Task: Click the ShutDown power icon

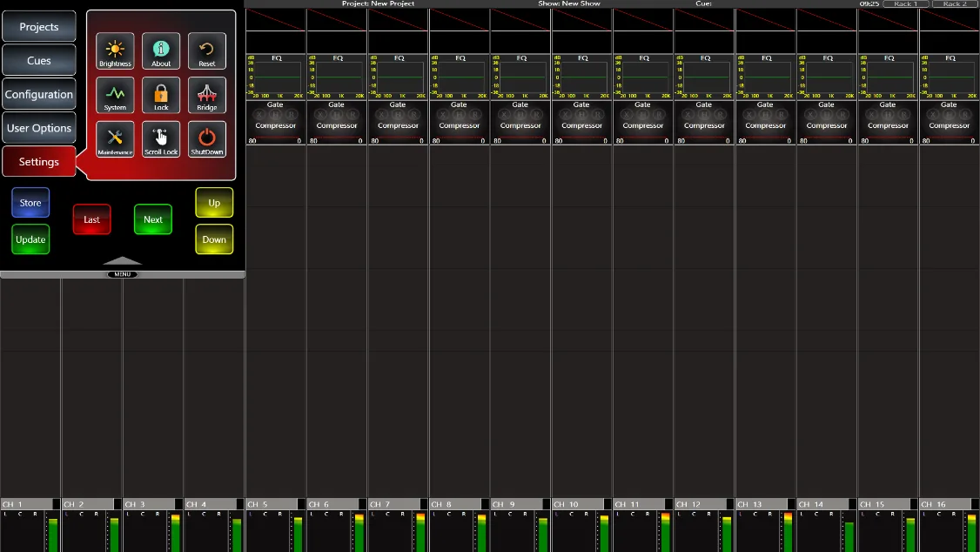Action: pos(207,138)
